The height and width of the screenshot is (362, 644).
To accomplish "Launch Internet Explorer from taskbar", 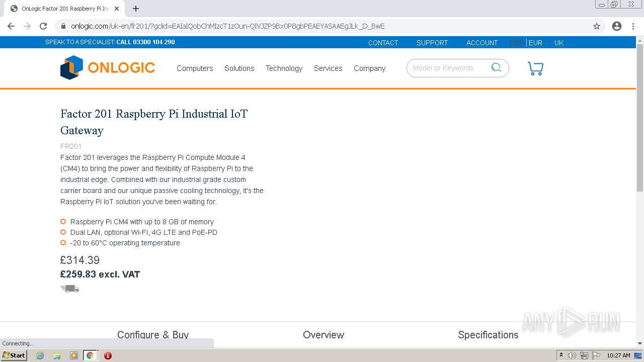I will pyautogui.click(x=40, y=355).
